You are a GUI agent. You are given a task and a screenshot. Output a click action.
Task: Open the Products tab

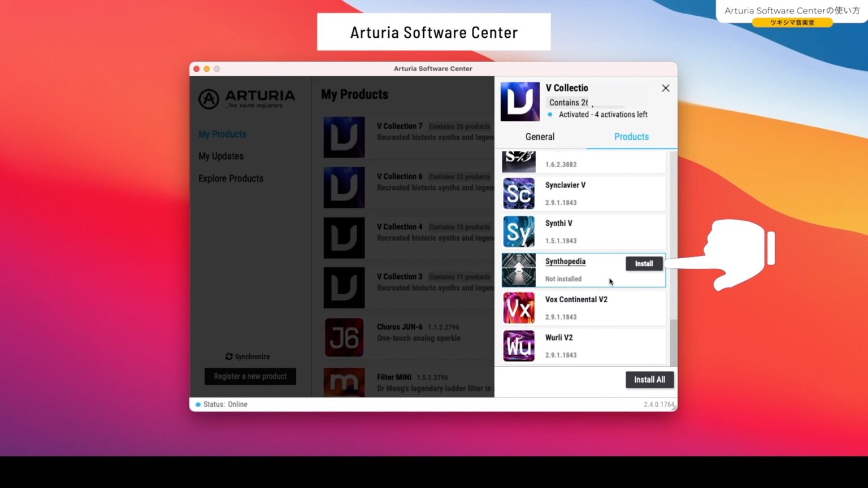(631, 136)
